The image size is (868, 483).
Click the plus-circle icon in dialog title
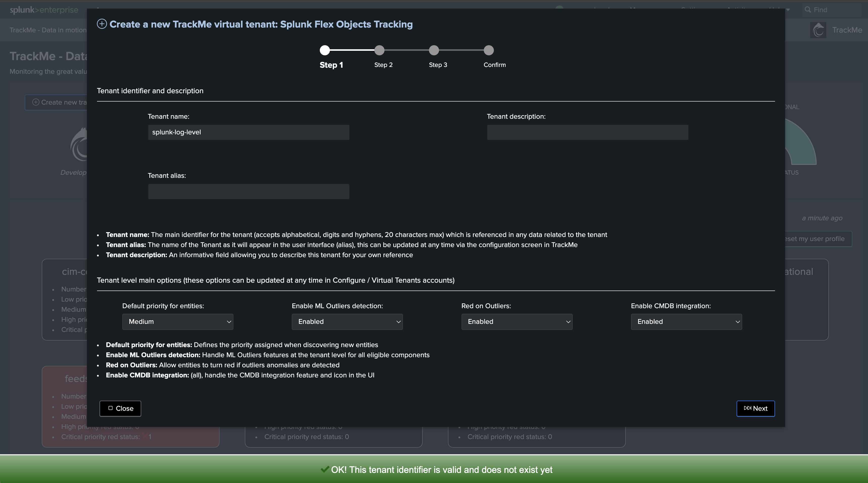coord(102,24)
